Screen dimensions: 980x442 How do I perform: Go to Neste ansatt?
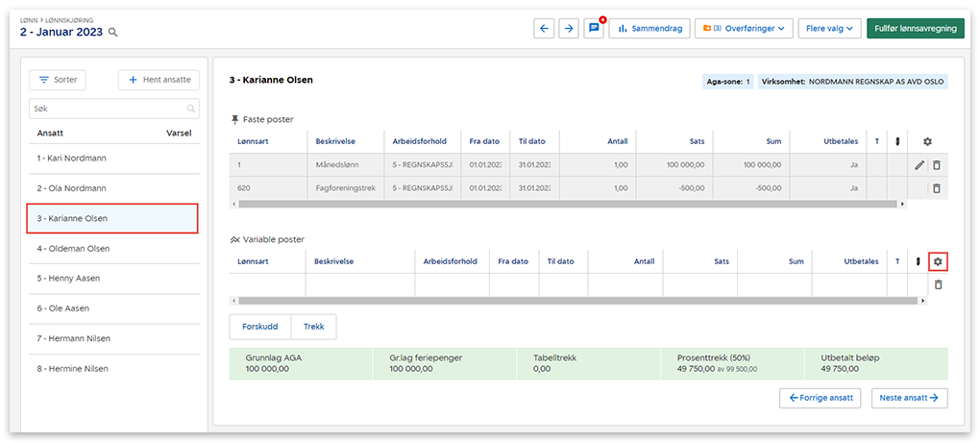(909, 398)
